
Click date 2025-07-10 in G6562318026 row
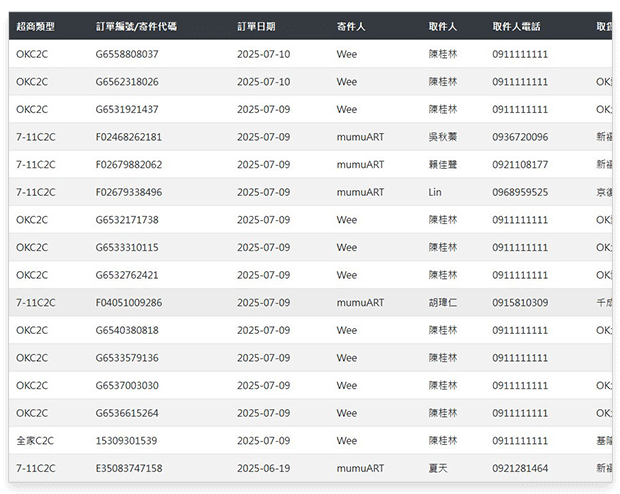(x=264, y=82)
